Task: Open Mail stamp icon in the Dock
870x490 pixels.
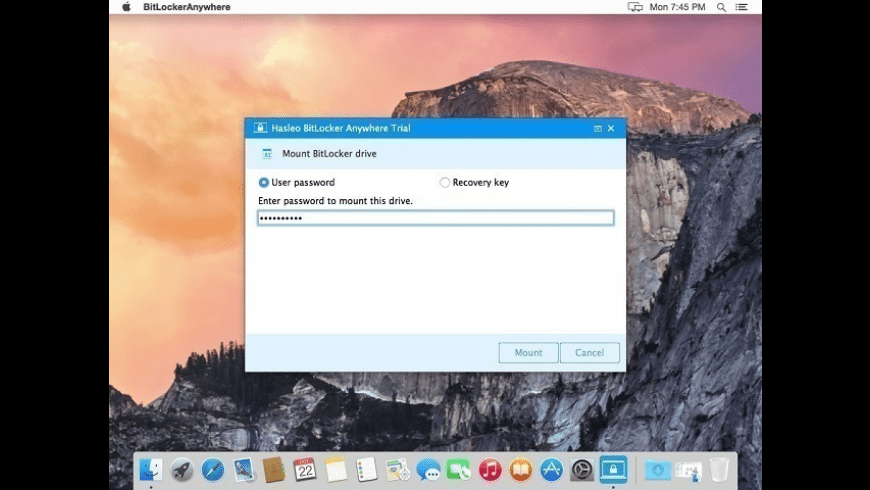Action: point(244,470)
